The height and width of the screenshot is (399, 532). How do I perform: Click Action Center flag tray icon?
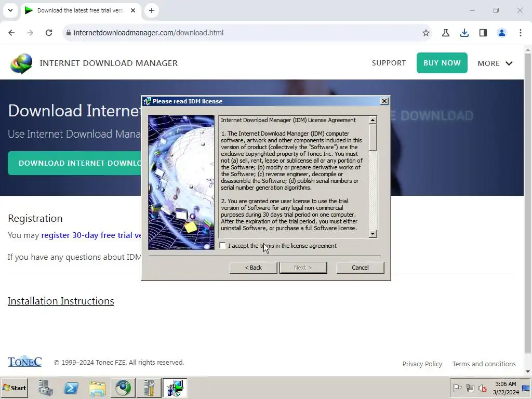(457, 388)
